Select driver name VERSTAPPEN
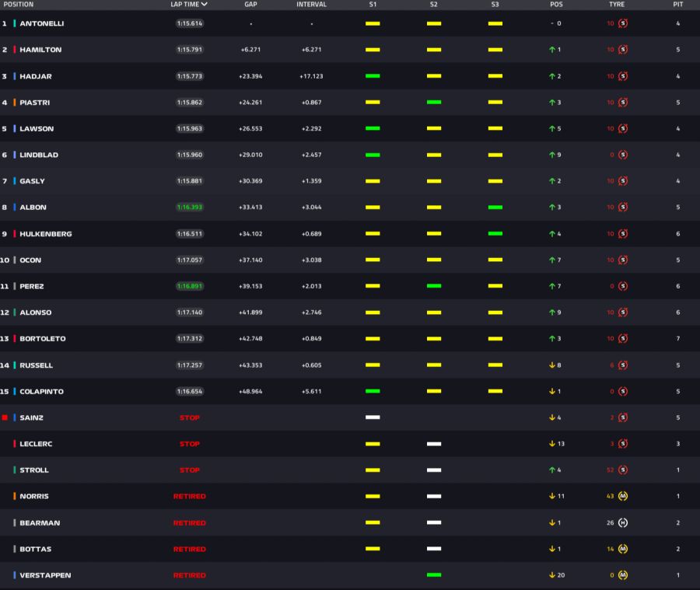Image resolution: width=700 pixels, height=590 pixels. click(x=45, y=575)
